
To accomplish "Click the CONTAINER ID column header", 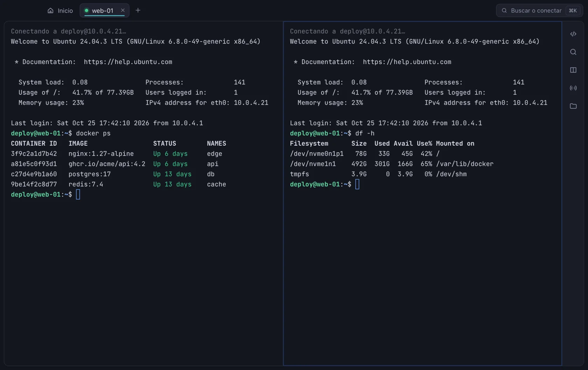I will (34, 144).
